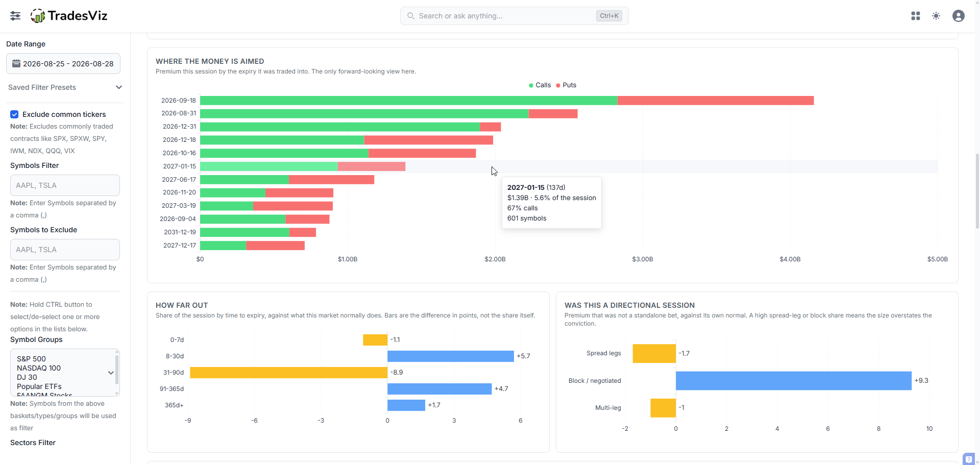980x465 pixels.
Task: Click the calendar icon in date range
Action: (16, 64)
